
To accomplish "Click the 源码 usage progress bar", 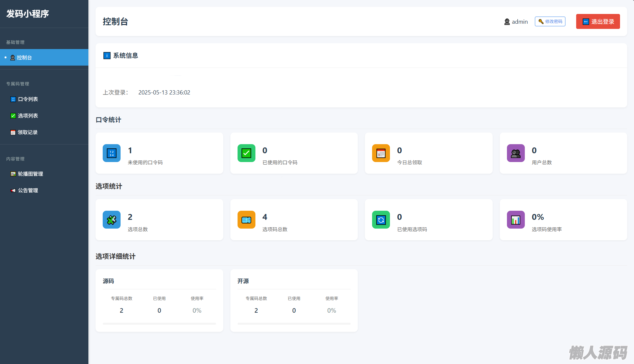I will (x=159, y=323).
